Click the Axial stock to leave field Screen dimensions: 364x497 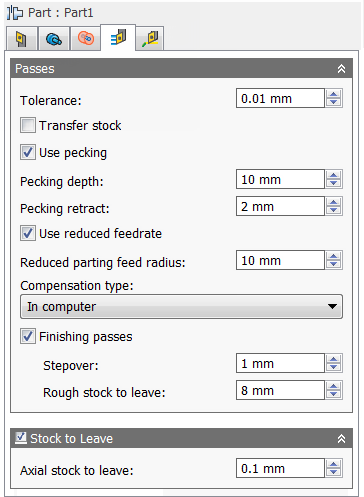tap(280, 468)
